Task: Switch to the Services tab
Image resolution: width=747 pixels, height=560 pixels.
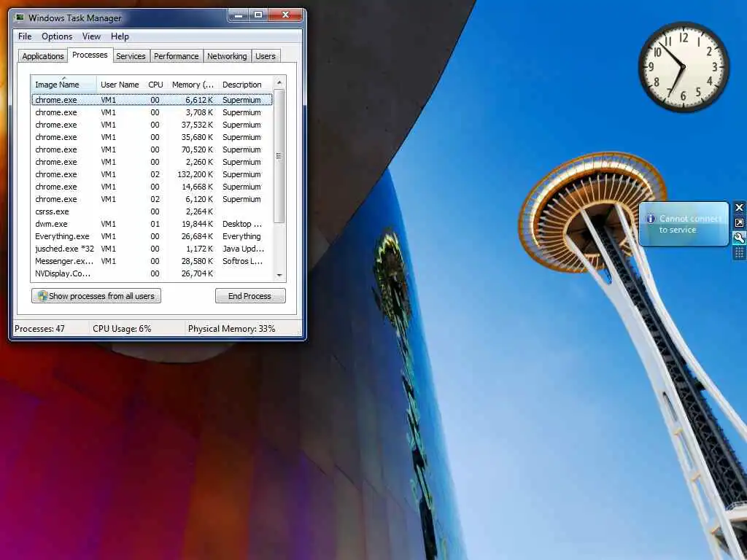Action: 131,56
